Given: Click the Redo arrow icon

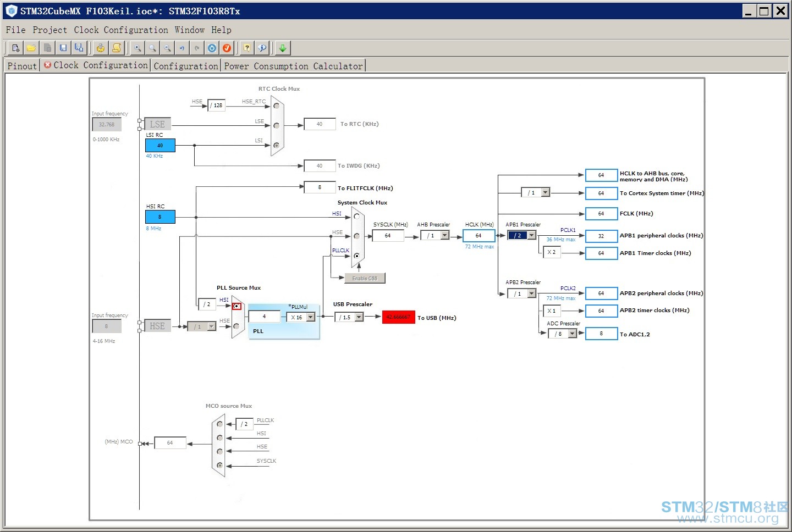Looking at the screenshot, I should point(197,48).
